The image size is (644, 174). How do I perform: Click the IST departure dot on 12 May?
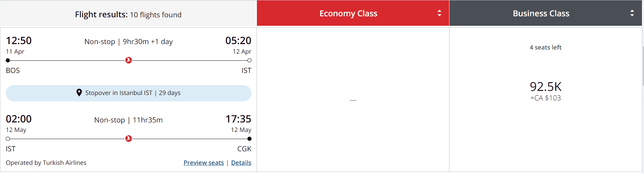tap(8, 139)
